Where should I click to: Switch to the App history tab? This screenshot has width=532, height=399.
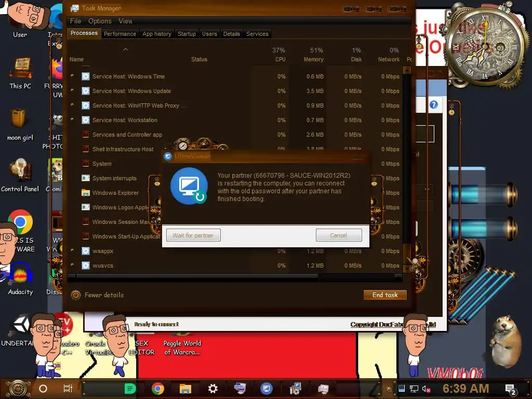(x=157, y=34)
